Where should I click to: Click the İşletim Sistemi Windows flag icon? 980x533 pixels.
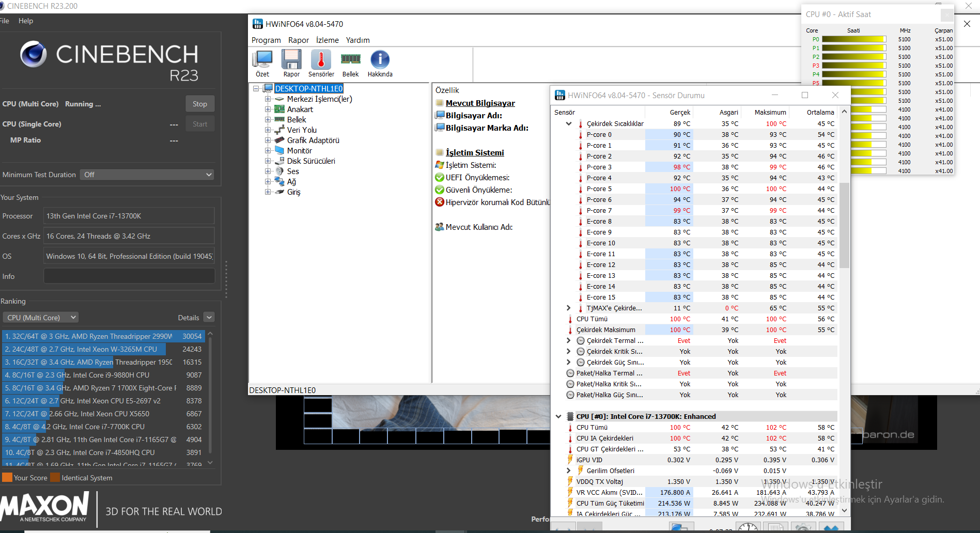coord(440,165)
